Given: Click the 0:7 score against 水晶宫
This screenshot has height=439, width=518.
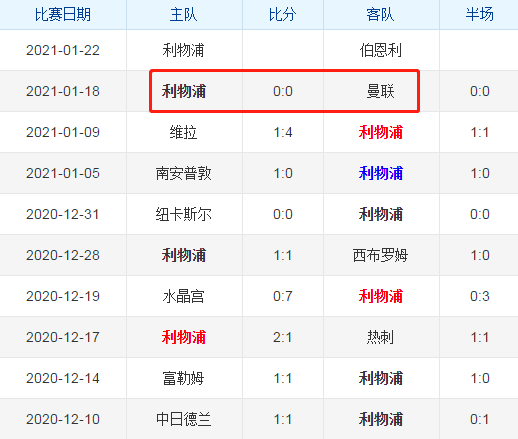Looking at the screenshot, I should pos(283,296).
